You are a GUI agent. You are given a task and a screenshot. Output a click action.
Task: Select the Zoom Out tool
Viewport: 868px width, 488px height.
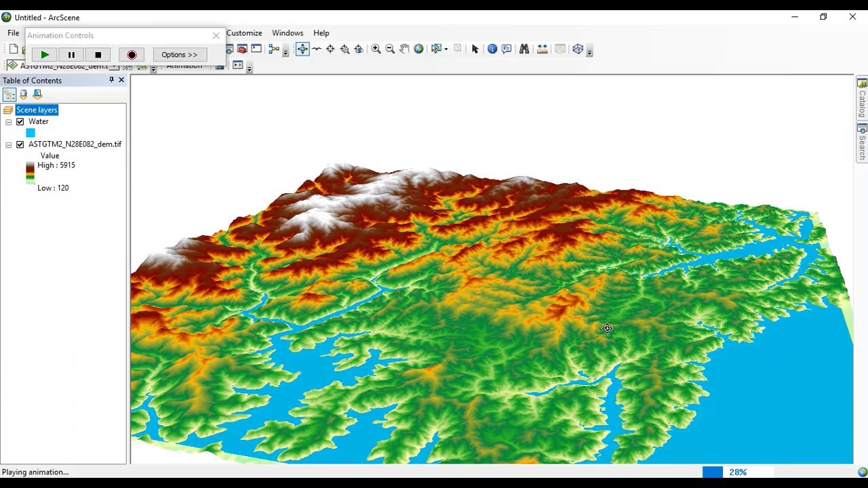pyautogui.click(x=390, y=49)
